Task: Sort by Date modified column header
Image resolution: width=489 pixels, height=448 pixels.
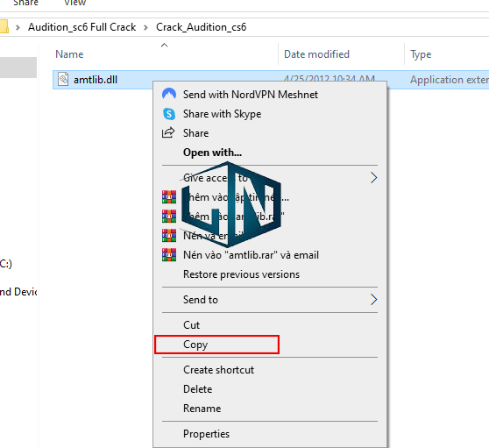Action: [x=316, y=54]
